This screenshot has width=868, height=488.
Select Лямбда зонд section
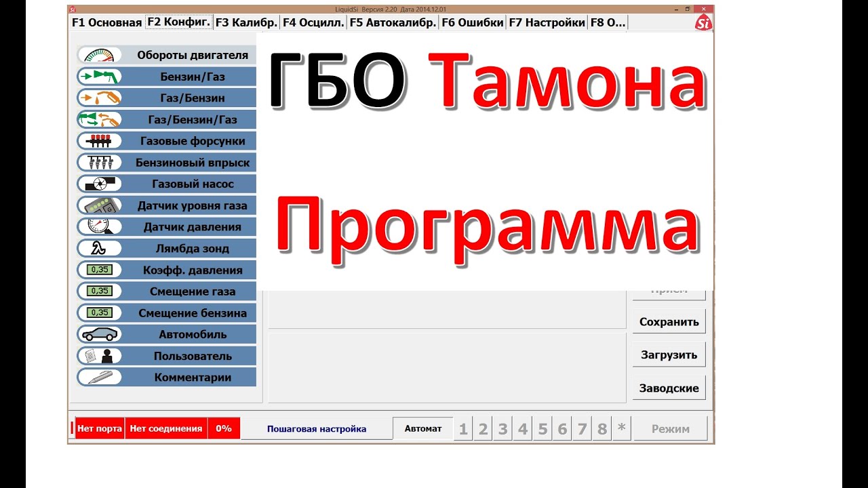(x=166, y=248)
